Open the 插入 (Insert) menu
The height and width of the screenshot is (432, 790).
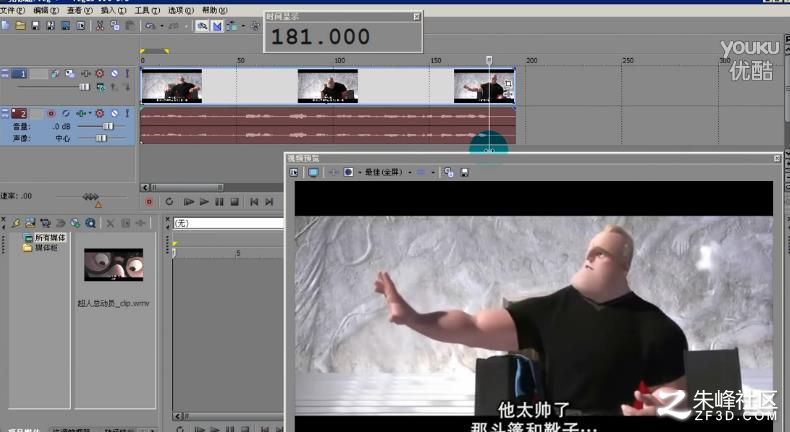(x=114, y=10)
